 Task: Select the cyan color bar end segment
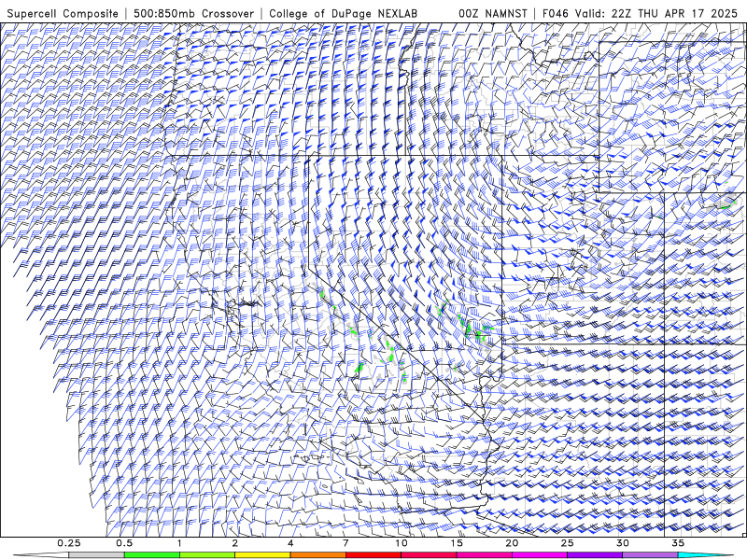pyautogui.click(x=705, y=555)
